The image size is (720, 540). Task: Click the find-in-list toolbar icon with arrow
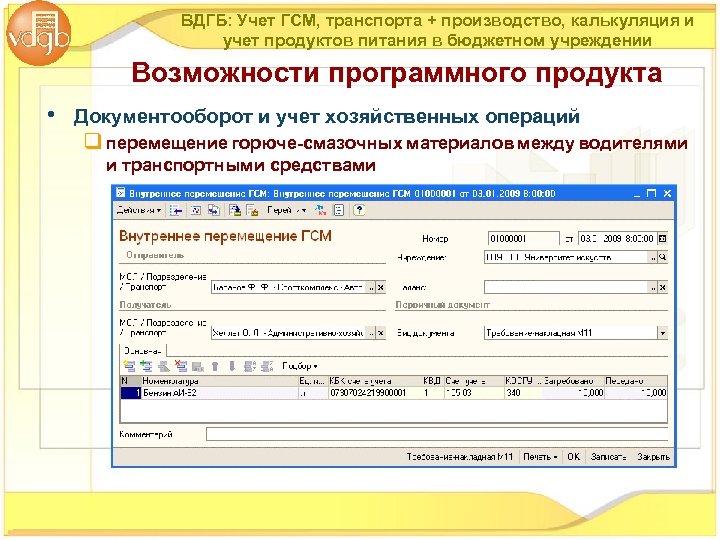[x=176, y=210]
